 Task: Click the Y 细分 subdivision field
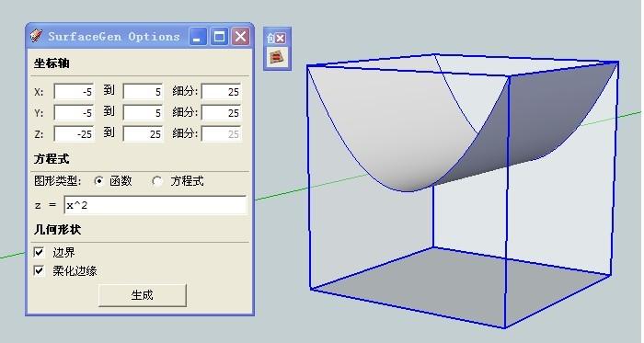click(221, 112)
